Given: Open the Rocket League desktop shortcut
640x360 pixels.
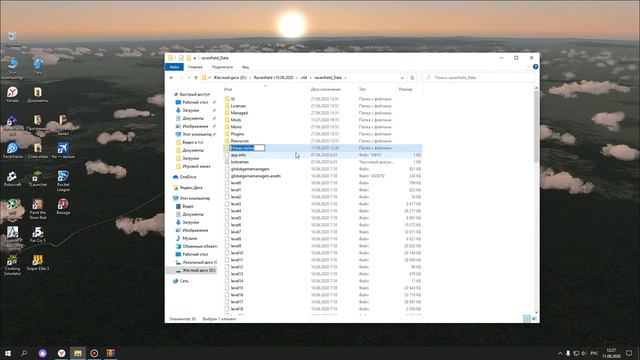Looking at the screenshot, I should coord(63,181).
